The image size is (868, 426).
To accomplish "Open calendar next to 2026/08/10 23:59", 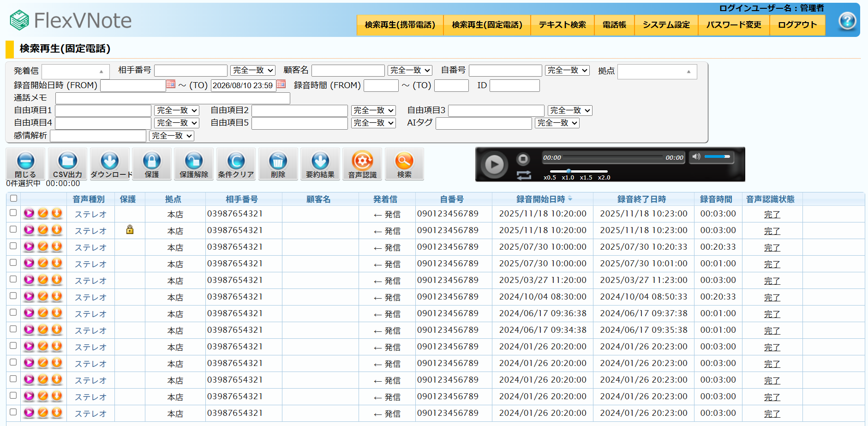I will (x=281, y=84).
